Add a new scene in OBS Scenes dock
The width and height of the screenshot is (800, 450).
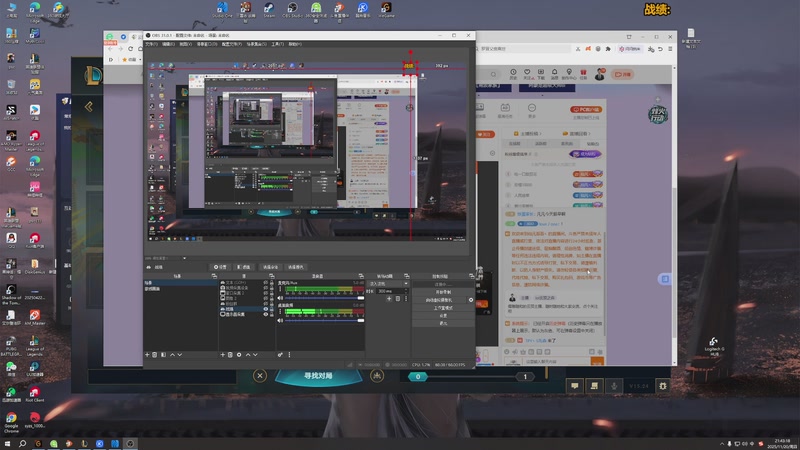pyautogui.click(x=147, y=355)
